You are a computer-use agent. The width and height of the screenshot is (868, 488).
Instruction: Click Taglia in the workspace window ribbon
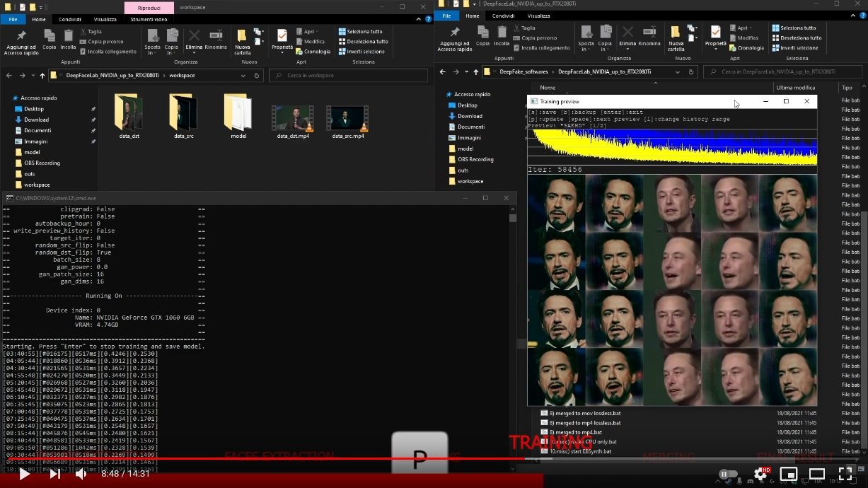coord(91,32)
